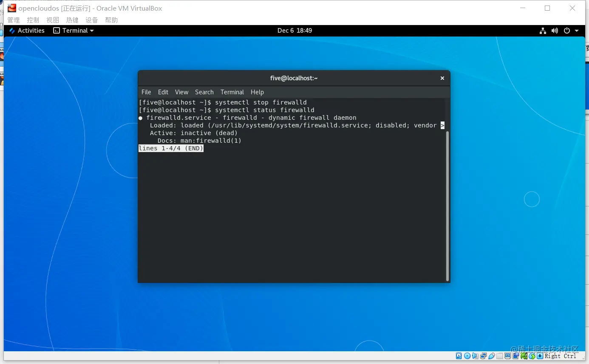Open the terminal Help menu
The width and height of the screenshot is (589, 364).
(x=257, y=92)
